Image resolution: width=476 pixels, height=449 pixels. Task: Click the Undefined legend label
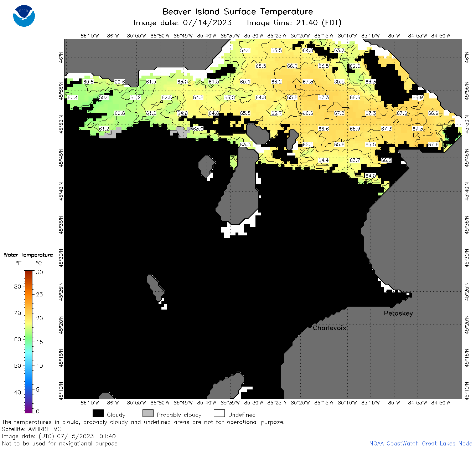242,415
